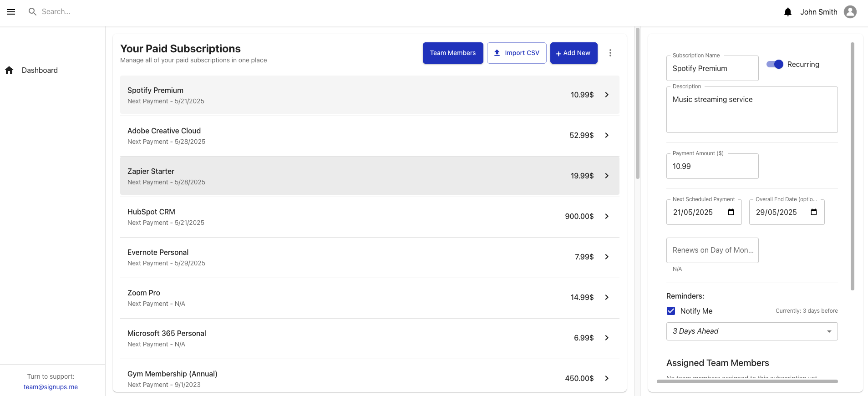Click the Overall End Date field
868x396 pixels.
[x=787, y=212]
